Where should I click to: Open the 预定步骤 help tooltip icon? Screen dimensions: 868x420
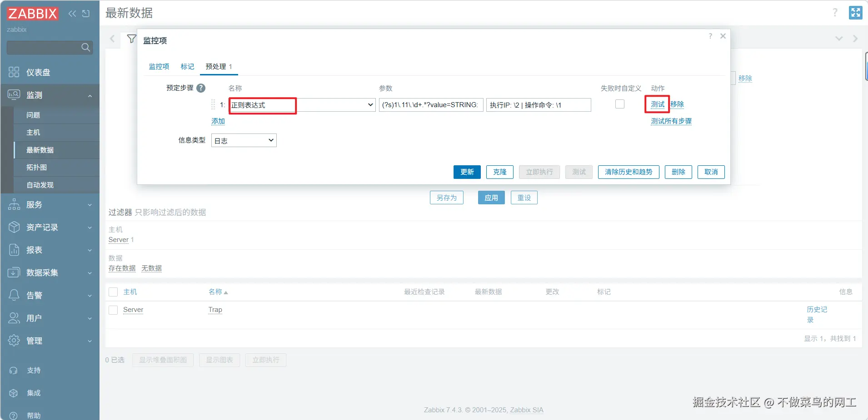[x=201, y=88]
